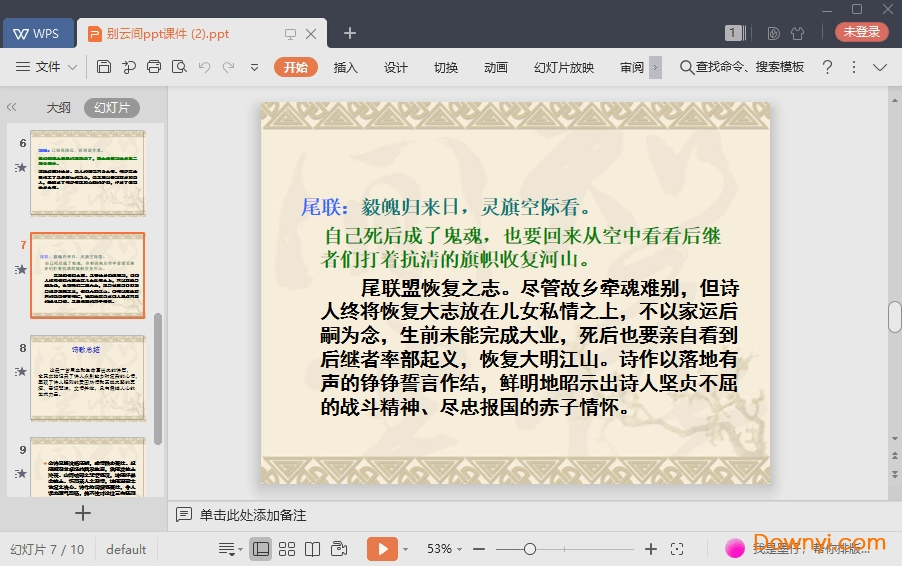Click the 未登录 login button
This screenshot has height=566, width=902.
[x=861, y=32]
